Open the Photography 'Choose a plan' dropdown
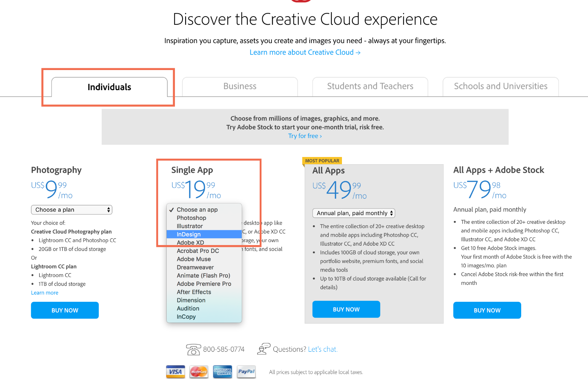 tap(72, 210)
